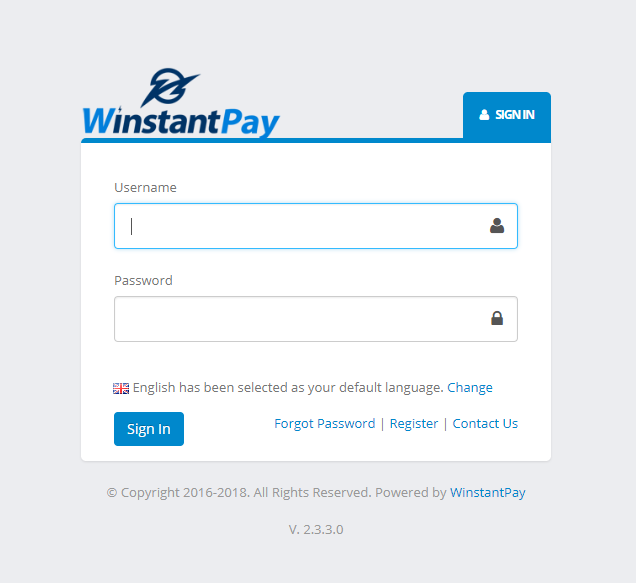The height and width of the screenshot is (583, 636).
Task: Click the English default language message text
Action: click(x=288, y=388)
